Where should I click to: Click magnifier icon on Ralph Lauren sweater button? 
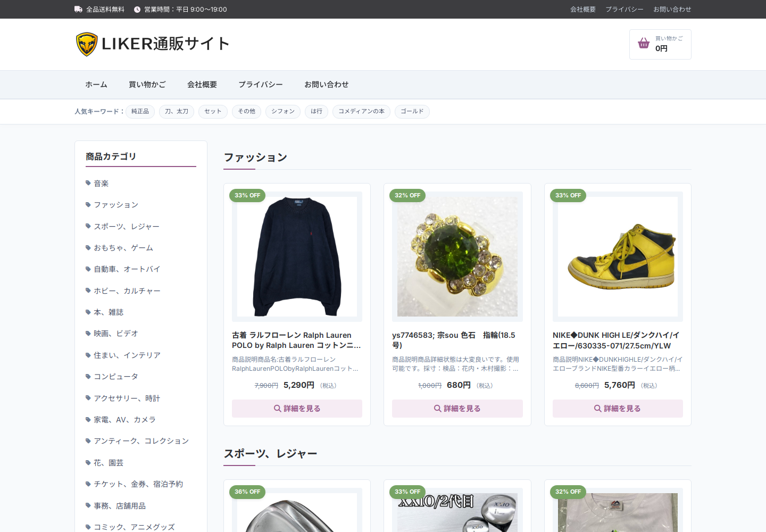(277, 409)
